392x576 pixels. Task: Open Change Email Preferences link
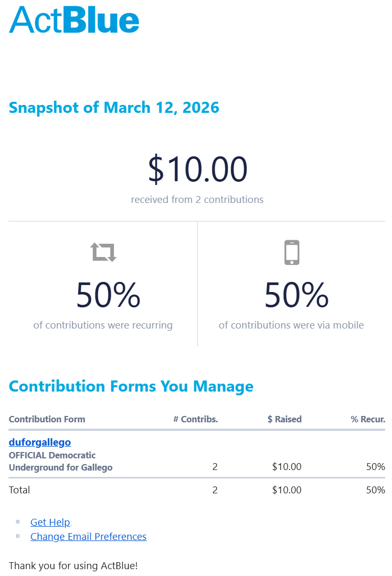coord(88,537)
